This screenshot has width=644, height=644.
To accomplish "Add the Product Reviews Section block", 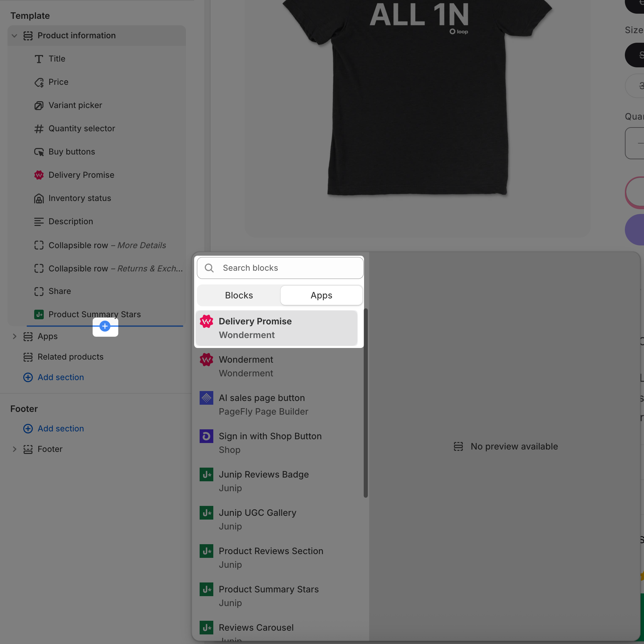I will pos(277,558).
